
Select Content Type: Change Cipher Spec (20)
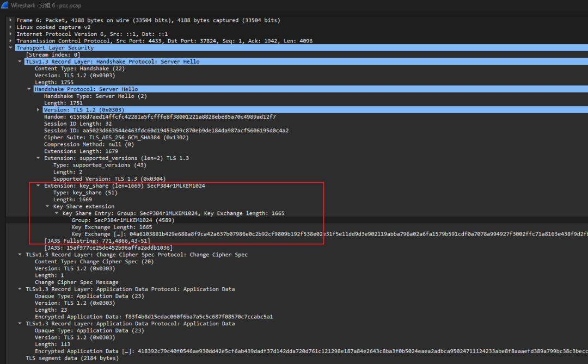tap(94, 262)
